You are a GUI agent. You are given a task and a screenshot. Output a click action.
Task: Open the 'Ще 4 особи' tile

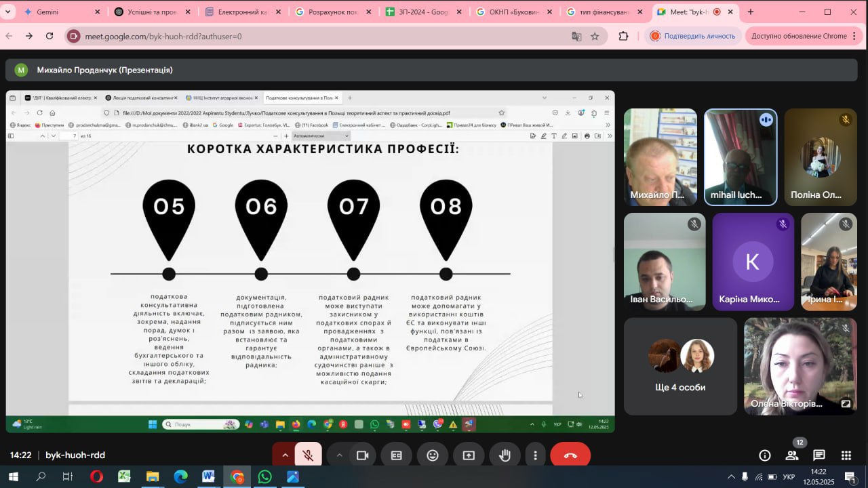click(x=680, y=366)
